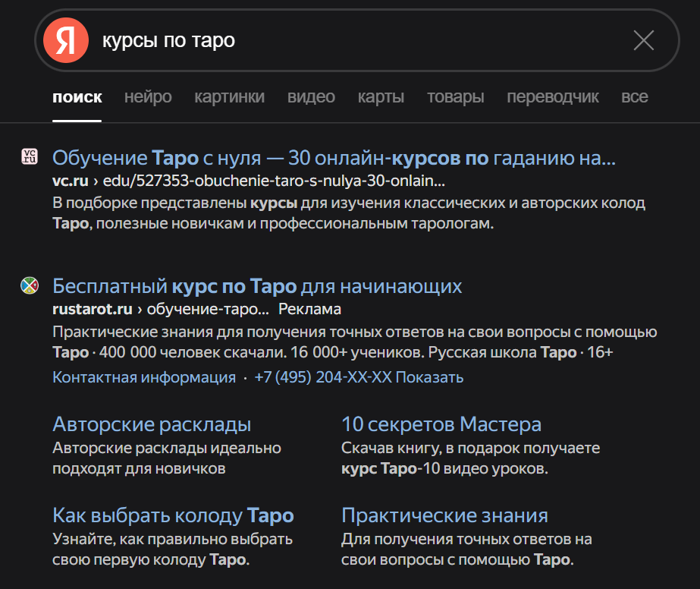Select the товары tab
The width and height of the screenshot is (700, 589).
[455, 96]
